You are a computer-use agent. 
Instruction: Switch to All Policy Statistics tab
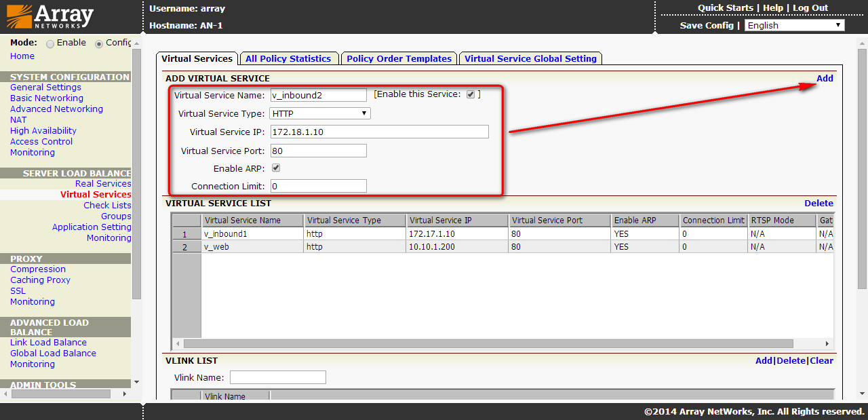(288, 59)
